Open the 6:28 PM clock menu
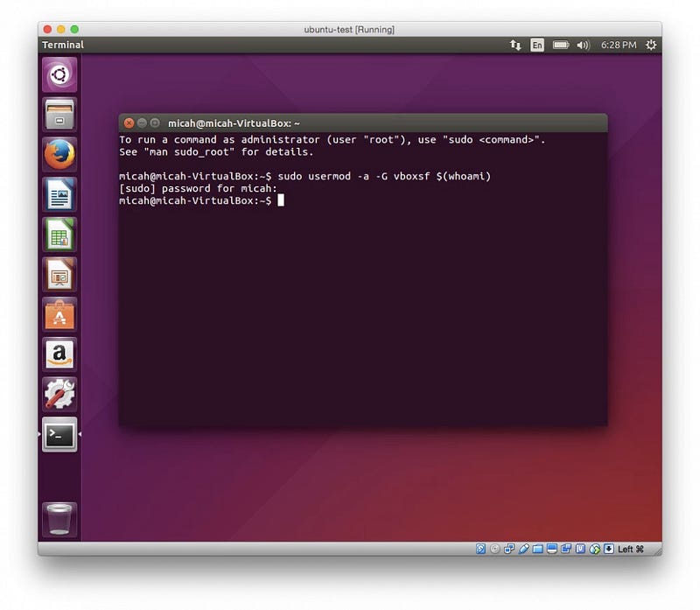 [619, 45]
